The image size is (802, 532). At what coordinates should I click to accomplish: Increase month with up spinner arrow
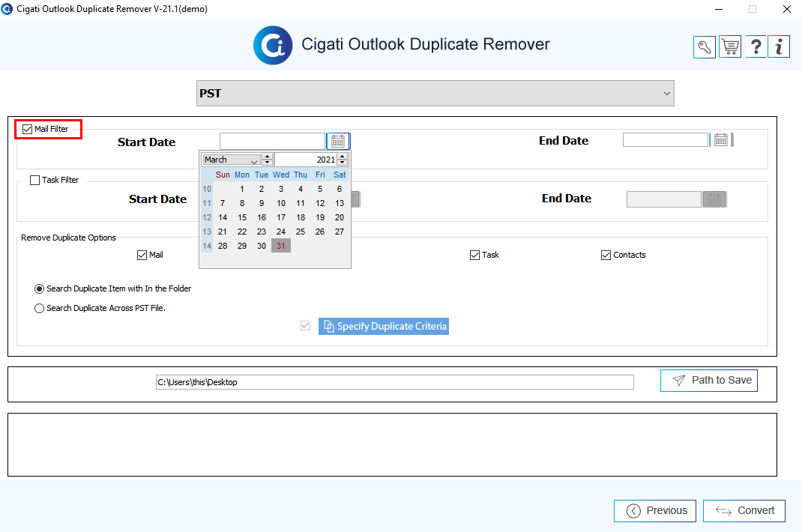[267, 157]
